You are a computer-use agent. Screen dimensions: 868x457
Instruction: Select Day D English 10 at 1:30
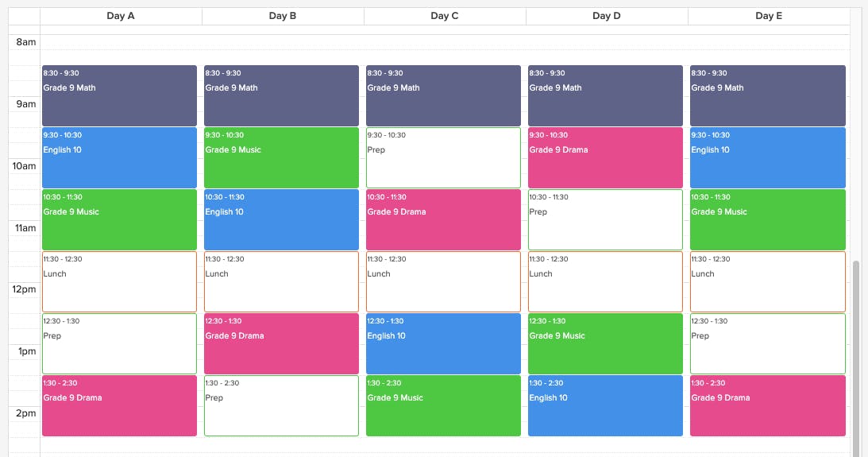(606, 406)
